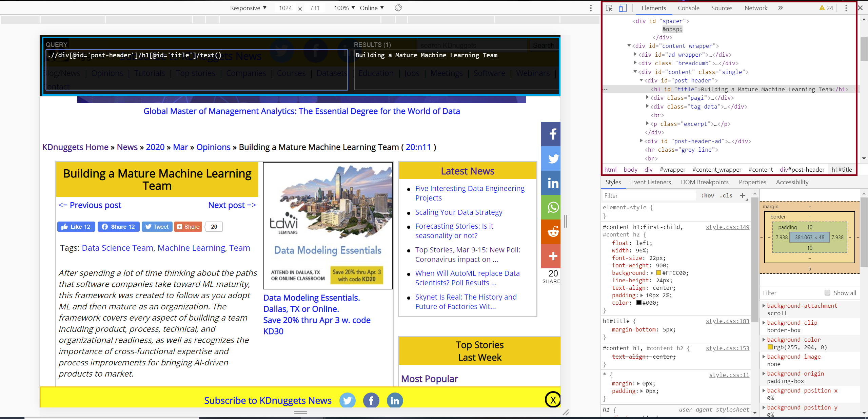Switch to the Network tab

point(756,8)
